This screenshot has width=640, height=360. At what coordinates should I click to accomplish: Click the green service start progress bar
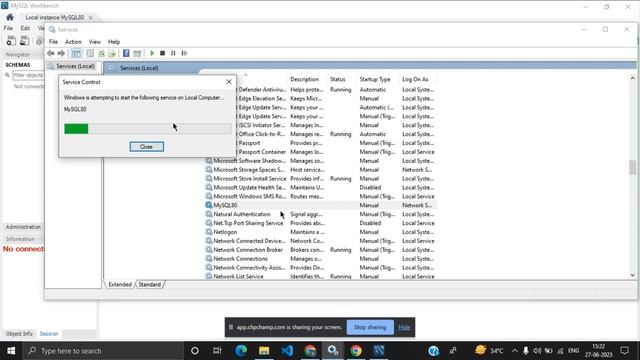(147, 129)
